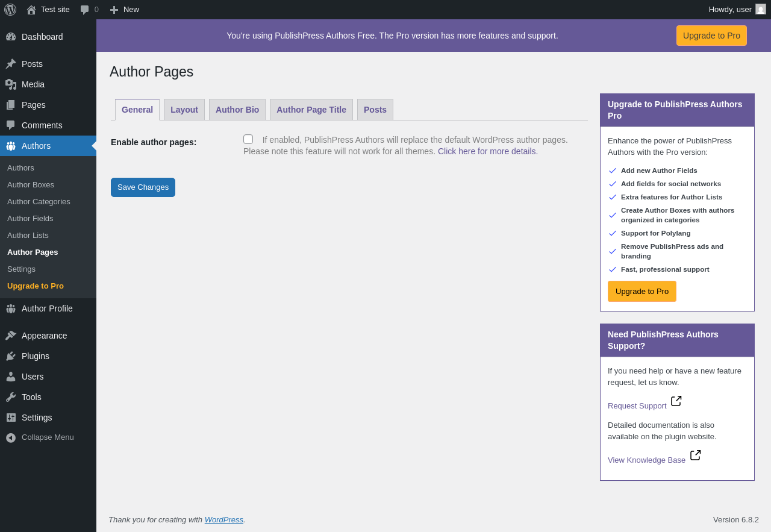This screenshot has width=771, height=532.
Task: Click the Version 6.8.2 text
Action: tap(736, 519)
